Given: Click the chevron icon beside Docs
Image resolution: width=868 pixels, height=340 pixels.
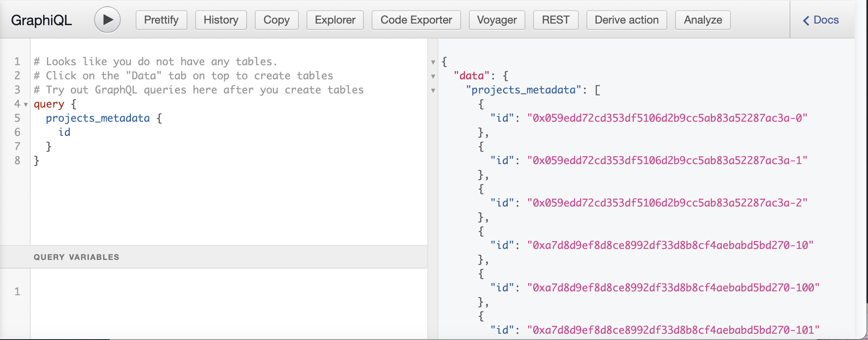Looking at the screenshot, I should coord(806,20).
